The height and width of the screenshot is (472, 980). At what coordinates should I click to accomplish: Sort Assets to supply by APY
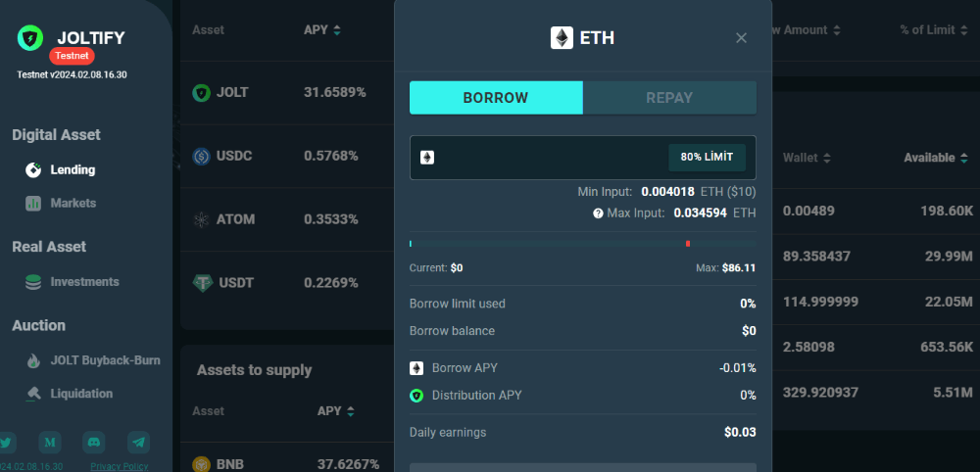(336, 411)
